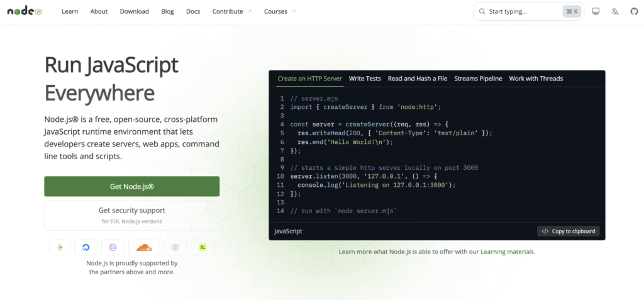Click Get security support button
This screenshot has height=300, width=644.
[132, 215]
